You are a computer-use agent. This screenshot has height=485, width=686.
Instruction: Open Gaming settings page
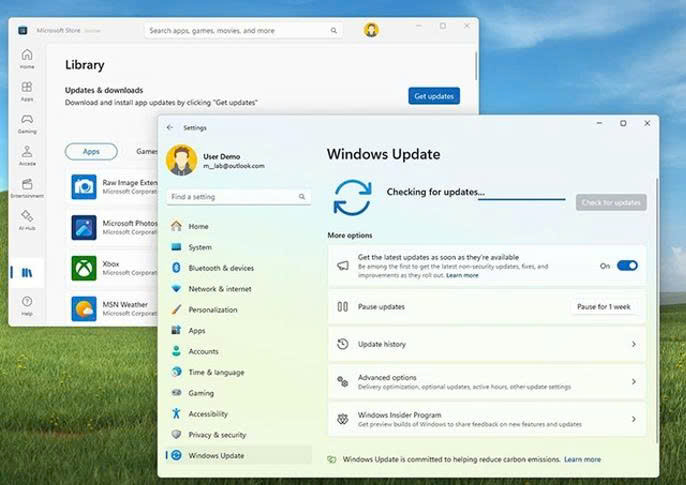coord(238,393)
